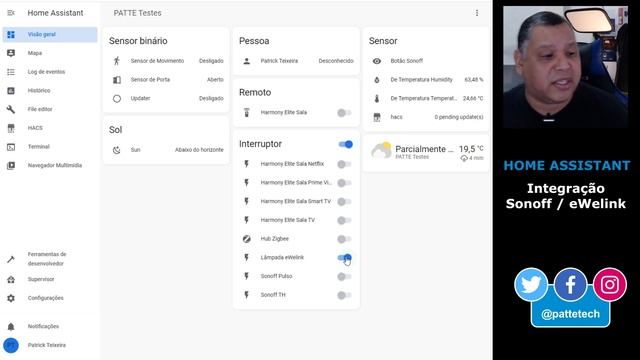Screen dimensions: 640x360
Task: Click the Configurações gear icon
Action: (x=11, y=298)
